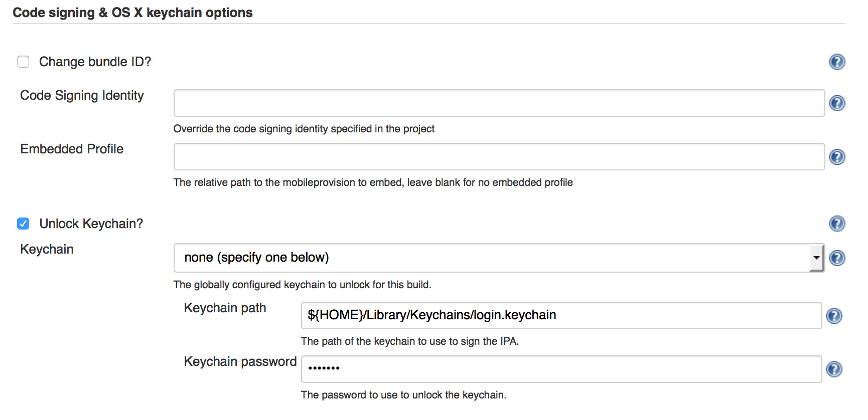Open help for Keychain path field
This screenshot has height=420, width=868.
click(x=835, y=316)
